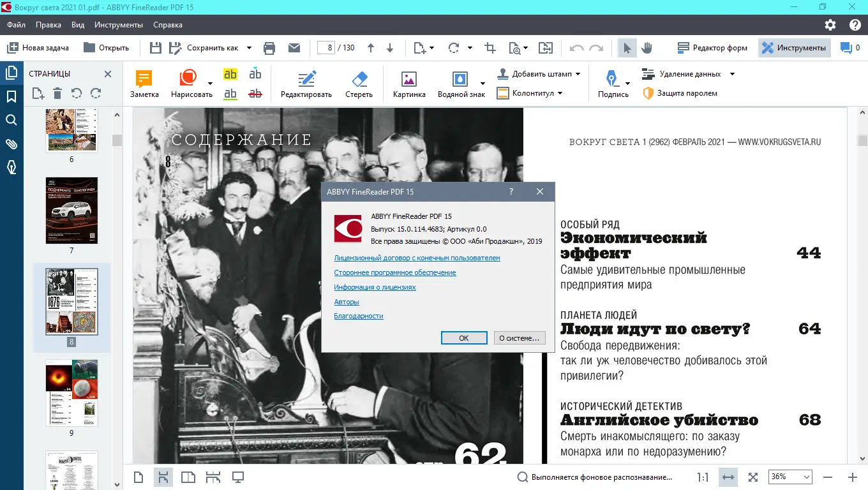This screenshot has width=868, height=490.
Task: Expand the Rotate pages dropdown arrow
Action: [470, 48]
